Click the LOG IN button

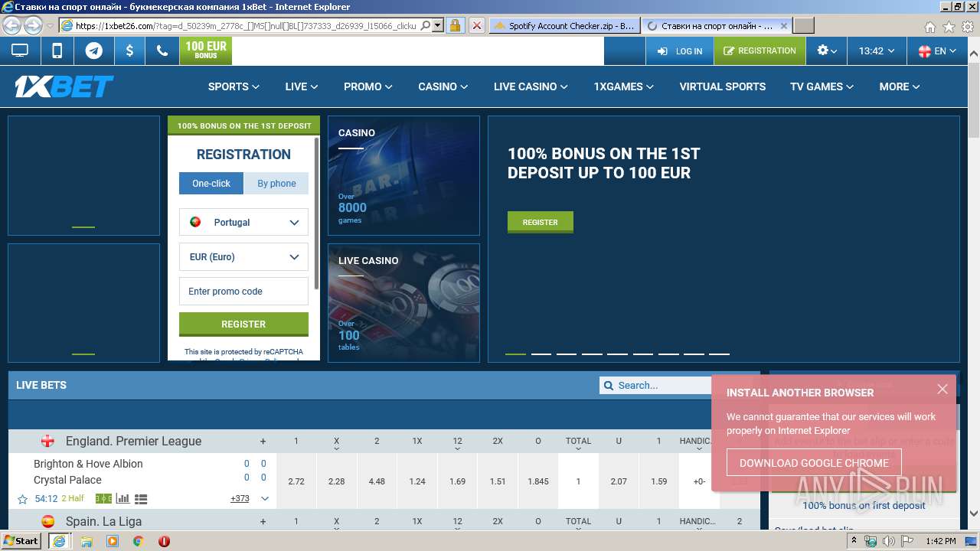(x=679, y=51)
